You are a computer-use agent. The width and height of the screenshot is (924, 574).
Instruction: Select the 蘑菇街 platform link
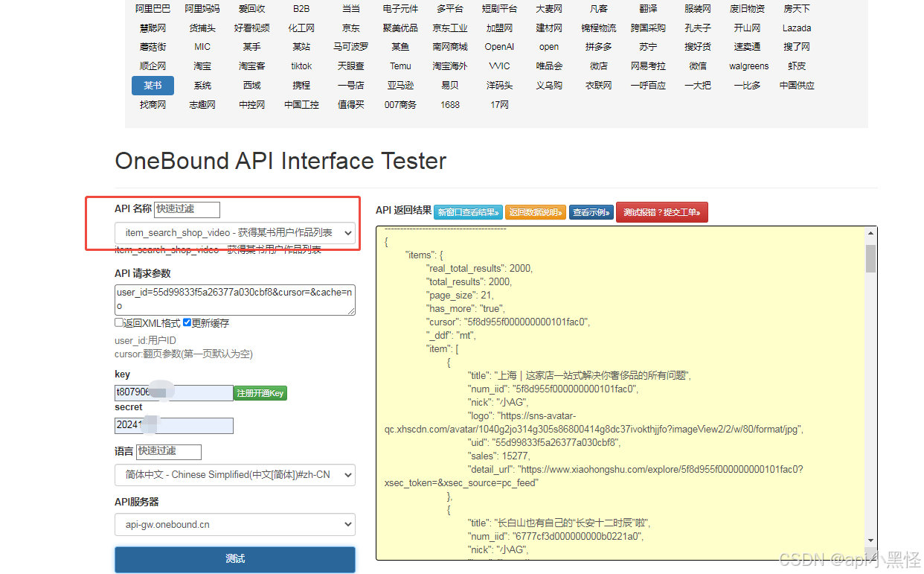[x=153, y=47]
